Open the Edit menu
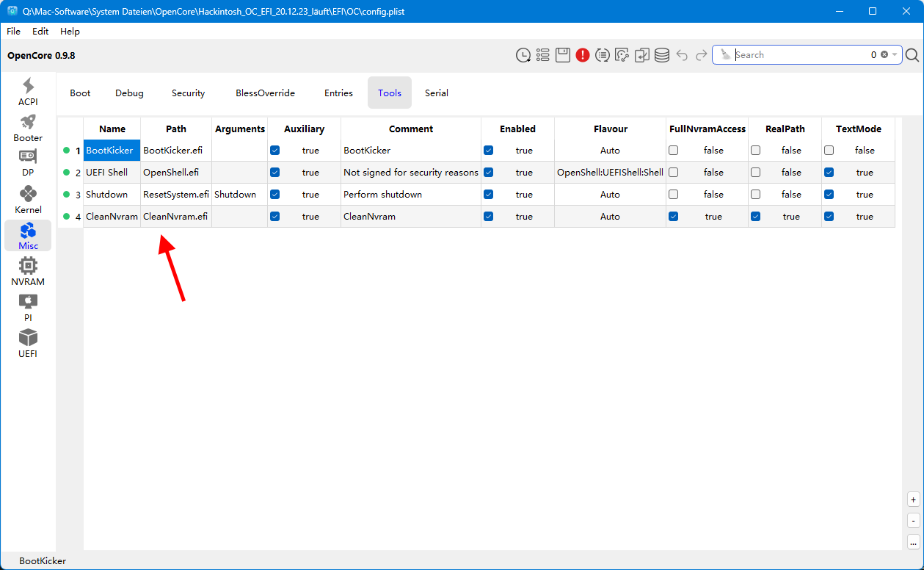924x570 pixels. coord(40,32)
